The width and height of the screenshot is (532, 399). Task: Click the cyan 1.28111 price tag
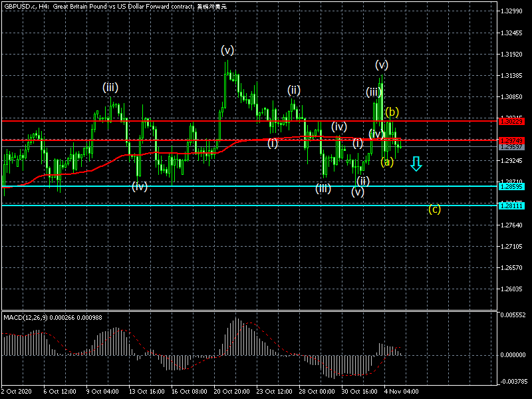(511, 205)
